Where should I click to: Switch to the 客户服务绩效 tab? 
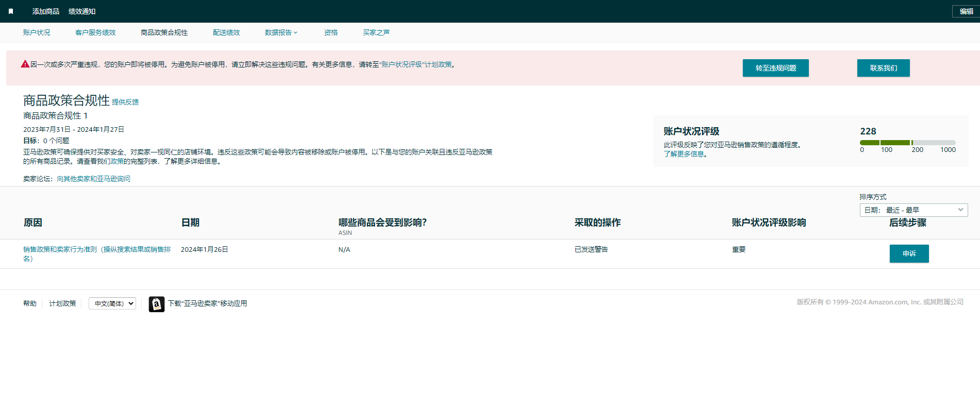[x=95, y=32]
